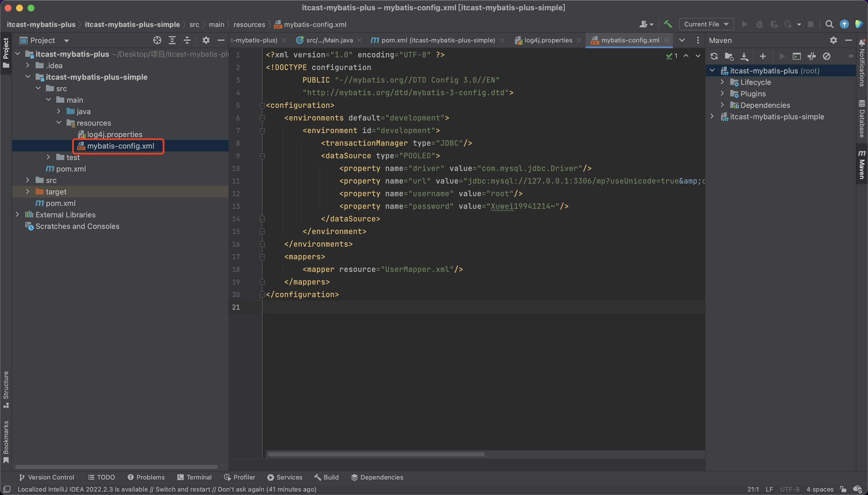Toggle Bookmarks tool window stripe
This screenshot has height=495, width=868.
pyautogui.click(x=6, y=441)
